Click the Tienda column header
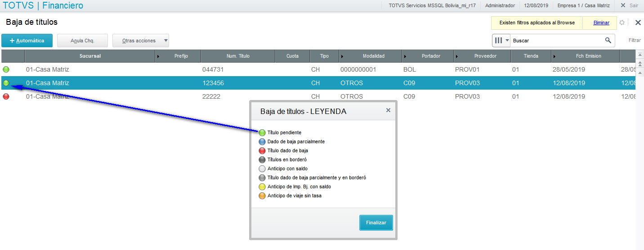The height and width of the screenshot is (250, 644). point(531,56)
